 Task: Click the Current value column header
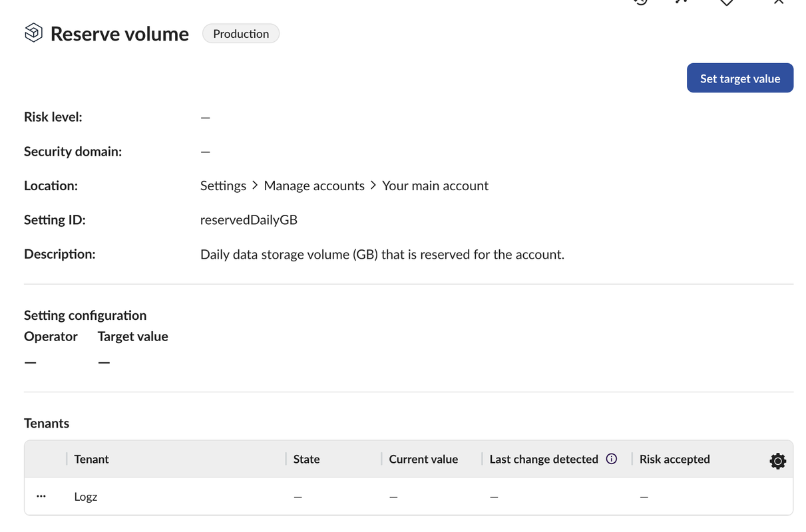423,459
